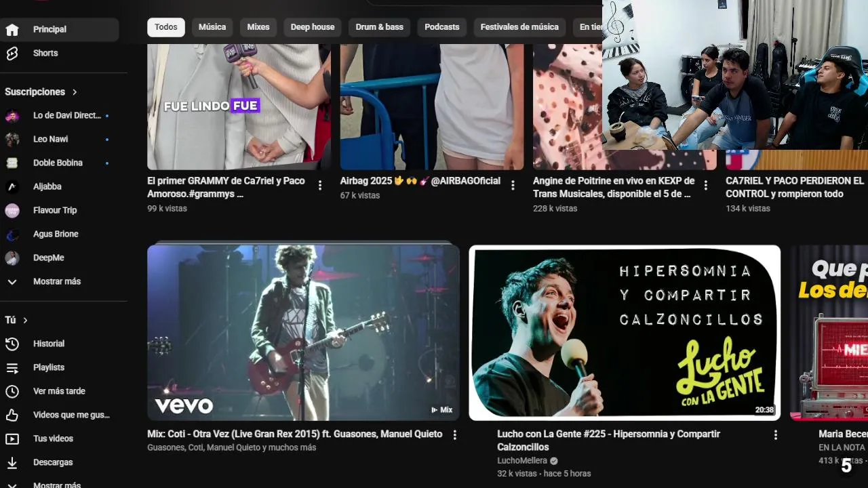Select the Todos filter chip
Viewport: 868px width, 488px height.
coord(166,27)
